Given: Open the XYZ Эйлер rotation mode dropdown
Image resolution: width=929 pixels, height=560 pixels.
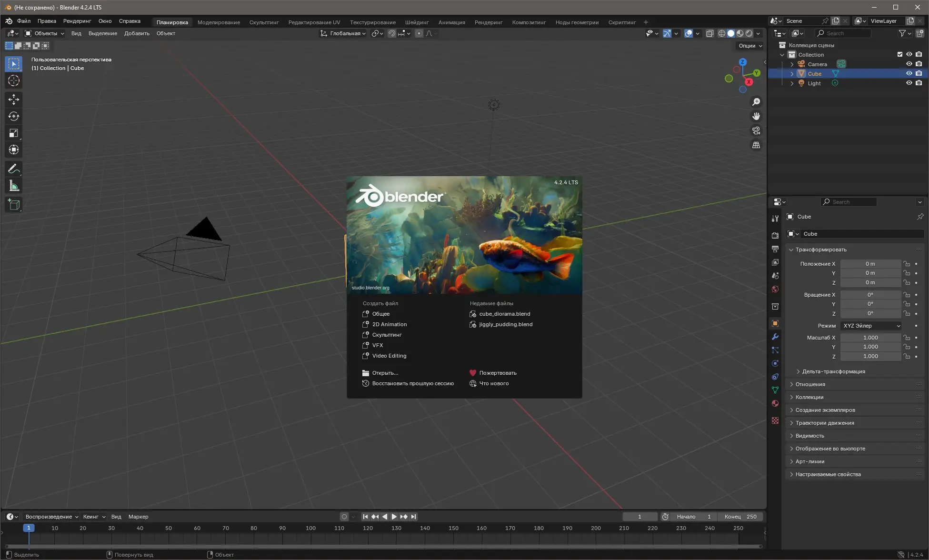Looking at the screenshot, I should [871, 326].
